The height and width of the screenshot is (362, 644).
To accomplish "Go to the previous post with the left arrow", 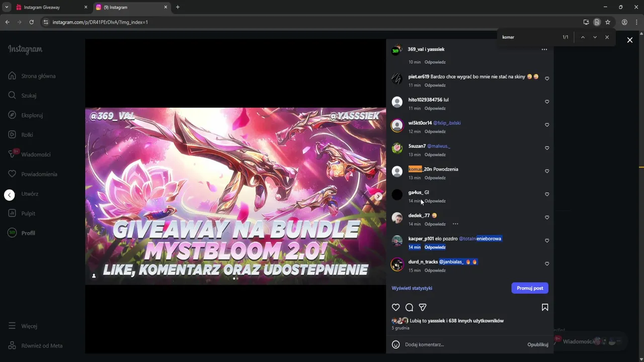I will tap(10, 195).
